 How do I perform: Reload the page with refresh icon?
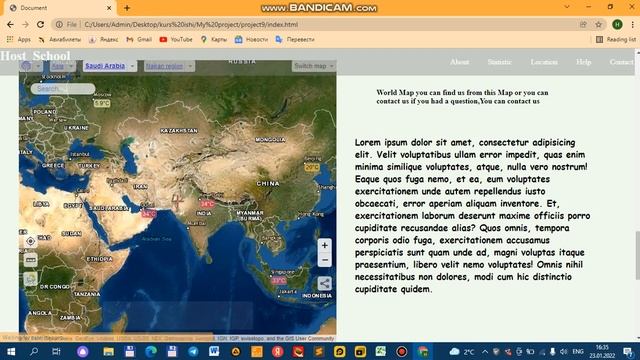pyautogui.click(x=40, y=24)
